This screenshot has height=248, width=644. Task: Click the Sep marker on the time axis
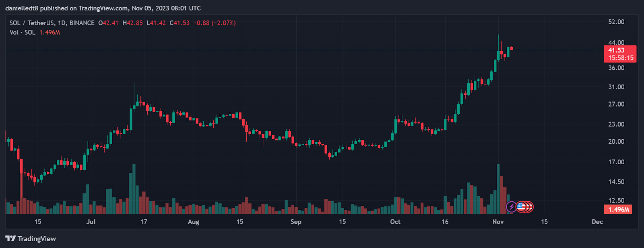pyautogui.click(x=296, y=222)
